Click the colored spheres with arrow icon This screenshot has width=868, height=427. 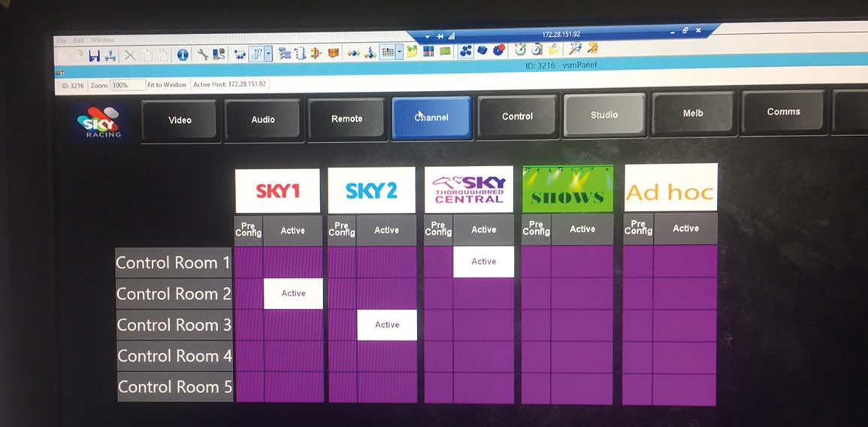point(370,53)
